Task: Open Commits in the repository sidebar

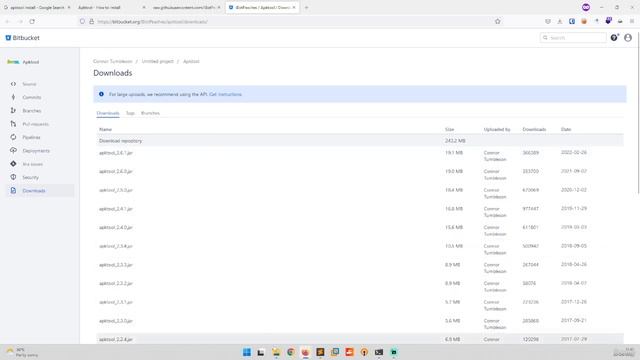Action: (x=40, y=98)
